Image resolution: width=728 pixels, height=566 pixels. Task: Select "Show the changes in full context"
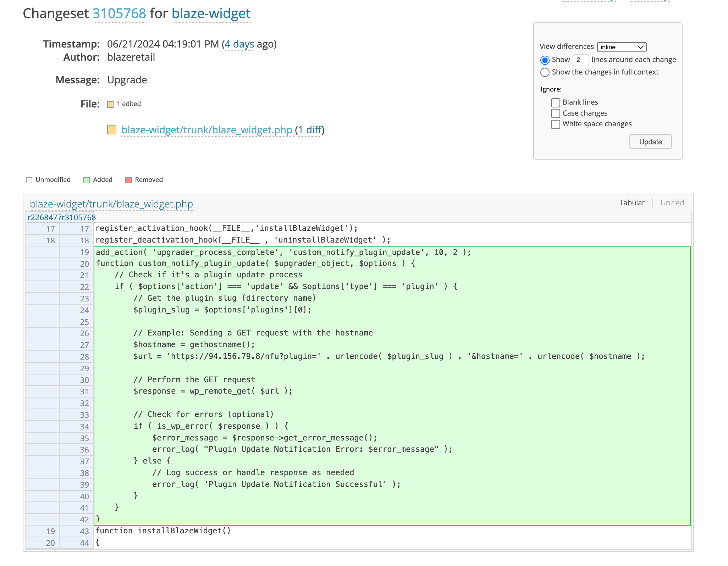click(545, 72)
